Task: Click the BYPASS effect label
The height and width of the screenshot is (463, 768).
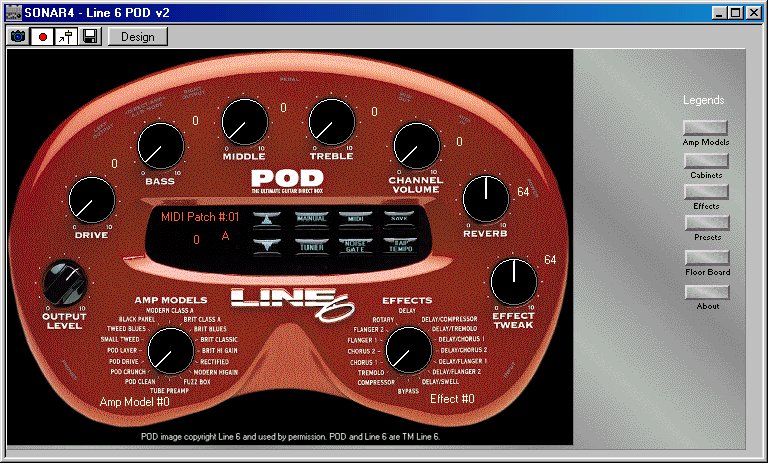Action: click(408, 391)
